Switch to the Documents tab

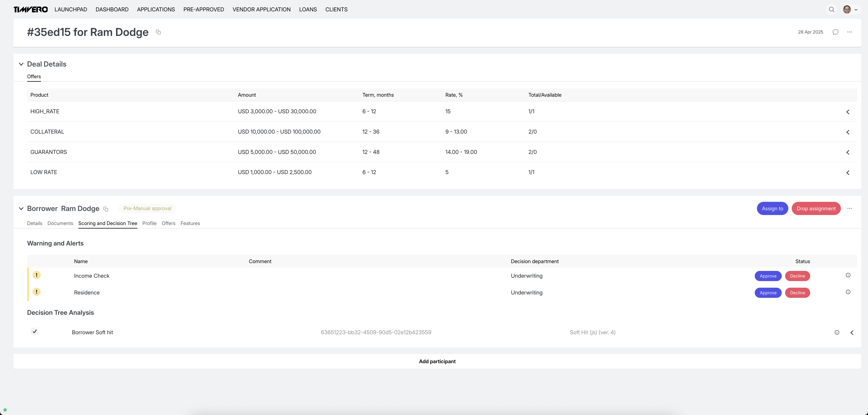point(60,223)
